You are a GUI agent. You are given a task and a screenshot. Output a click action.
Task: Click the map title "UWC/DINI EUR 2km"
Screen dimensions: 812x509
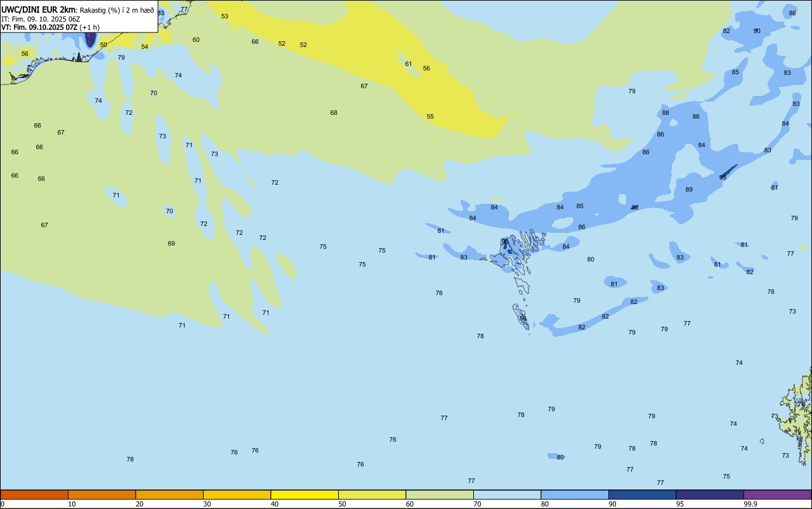click(x=38, y=10)
